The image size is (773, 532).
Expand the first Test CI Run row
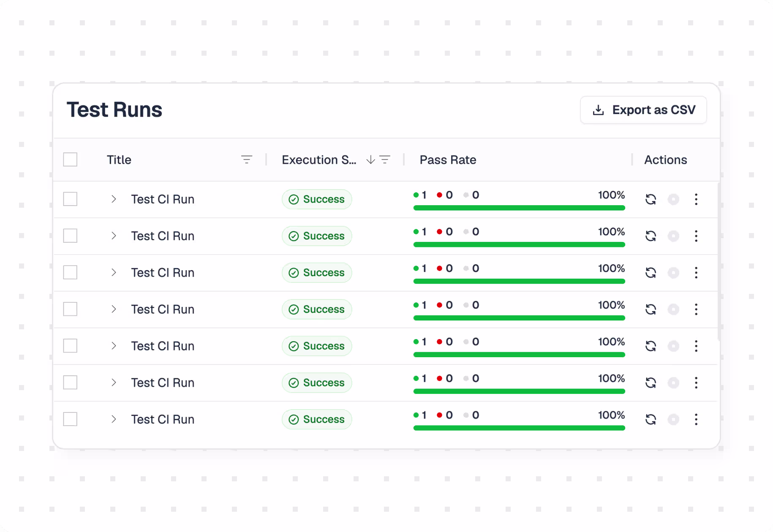coord(114,199)
